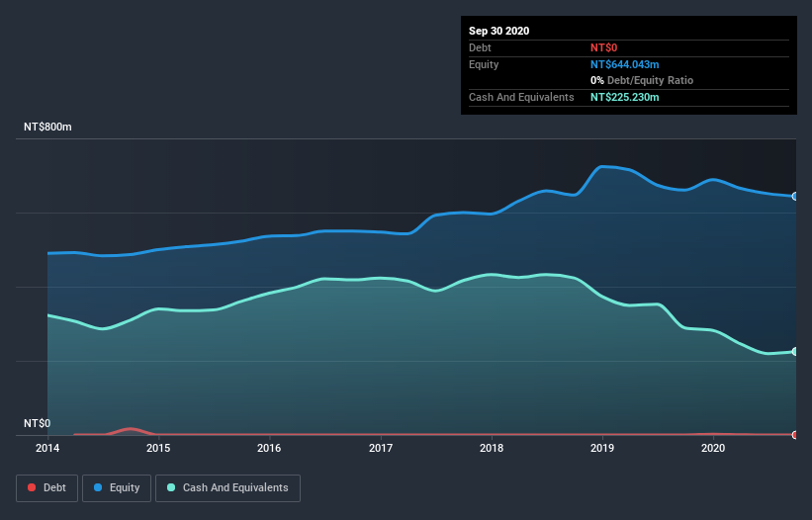Viewport: 812px width, 520px height.
Task: Click the NT$0 y-axis label
Action: 38,423
